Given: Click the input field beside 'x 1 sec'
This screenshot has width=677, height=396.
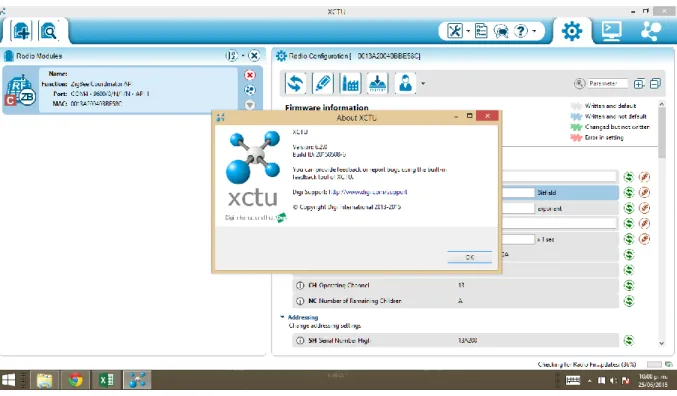Looking at the screenshot, I should [519, 239].
